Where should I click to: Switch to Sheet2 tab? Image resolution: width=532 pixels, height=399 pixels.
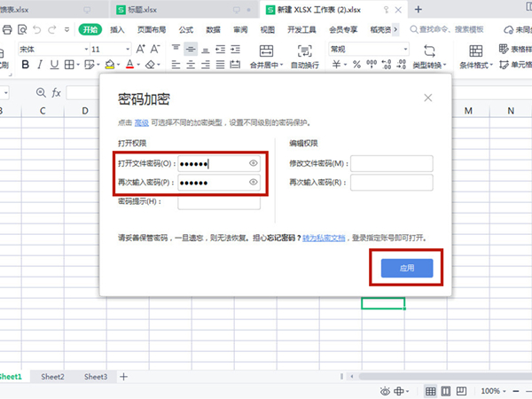pos(52,377)
